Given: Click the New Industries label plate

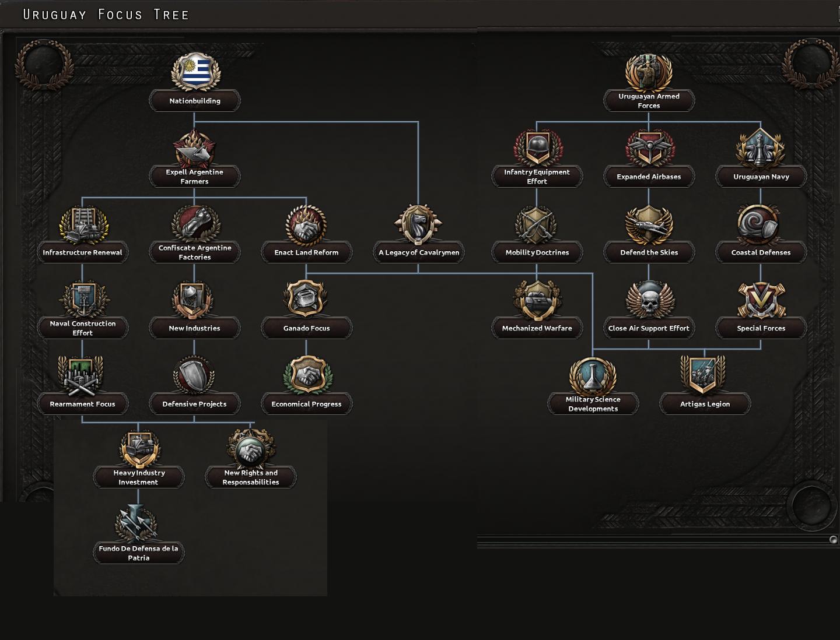Looking at the screenshot, I should pyautogui.click(x=194, y=328).
